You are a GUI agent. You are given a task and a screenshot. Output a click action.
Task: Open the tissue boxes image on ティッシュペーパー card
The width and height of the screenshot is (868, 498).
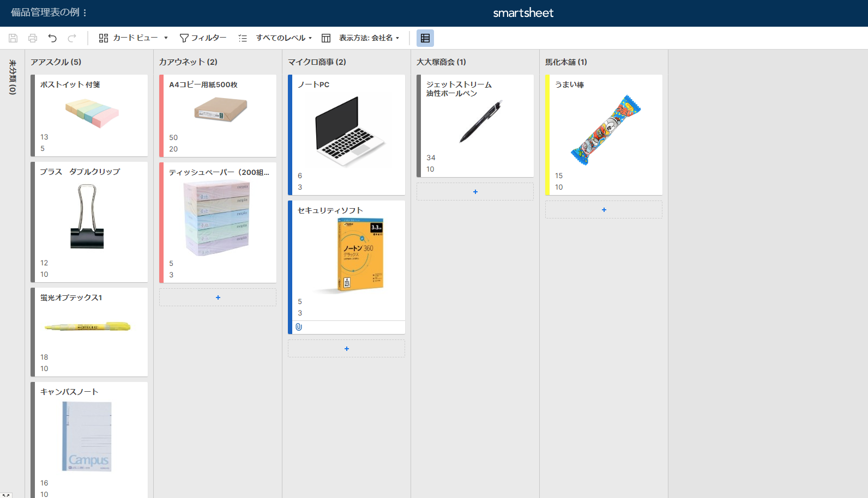(216, 218)
